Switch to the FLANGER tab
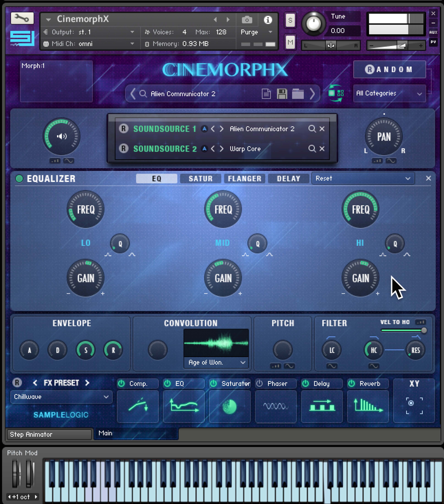The image size is (444, 504). [x=244, y=179]
